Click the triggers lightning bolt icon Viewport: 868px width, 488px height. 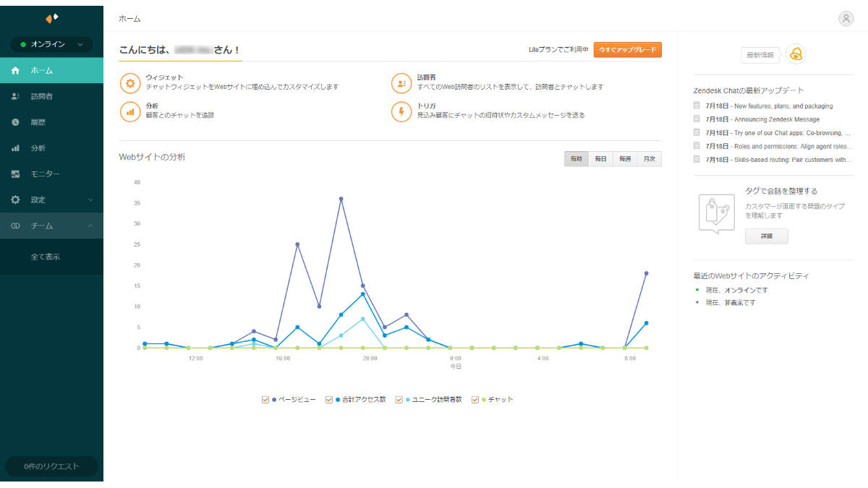[x=401, y=111]
